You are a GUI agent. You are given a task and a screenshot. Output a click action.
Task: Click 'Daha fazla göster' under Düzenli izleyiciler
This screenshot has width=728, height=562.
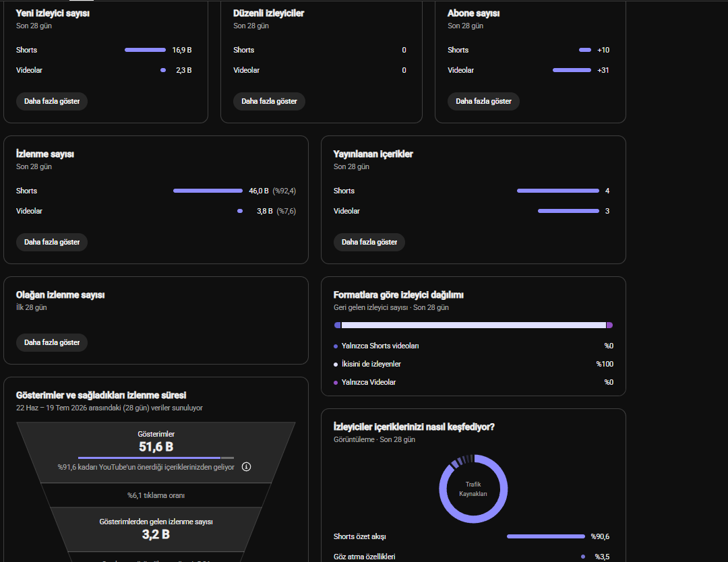click(269, 101)
